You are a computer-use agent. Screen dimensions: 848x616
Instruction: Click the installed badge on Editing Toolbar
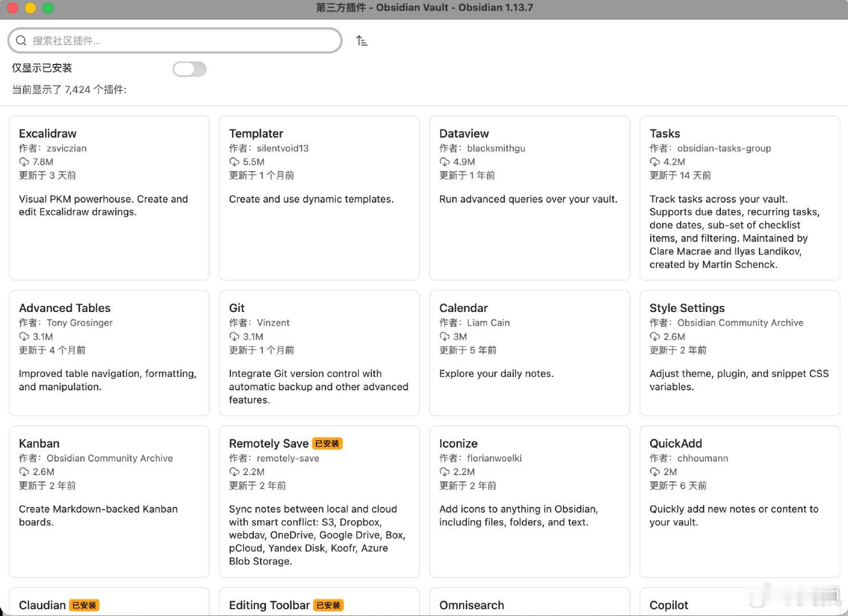click(x=328, y=605)
